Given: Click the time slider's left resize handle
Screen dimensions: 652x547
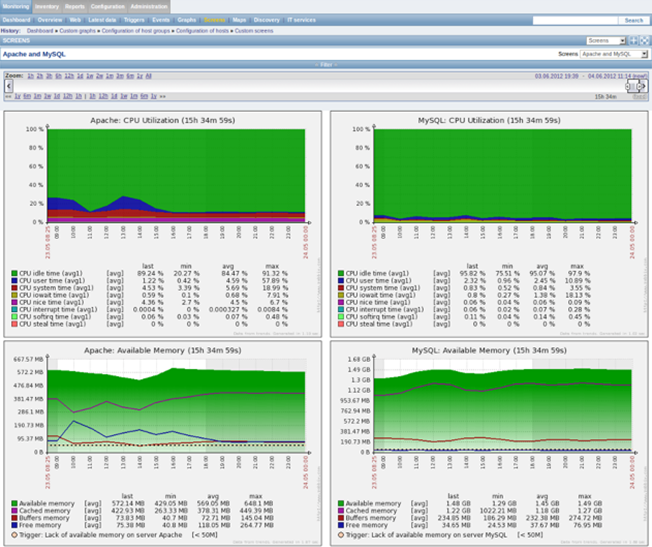Looking at the screenshot, I should pos(628,86).
